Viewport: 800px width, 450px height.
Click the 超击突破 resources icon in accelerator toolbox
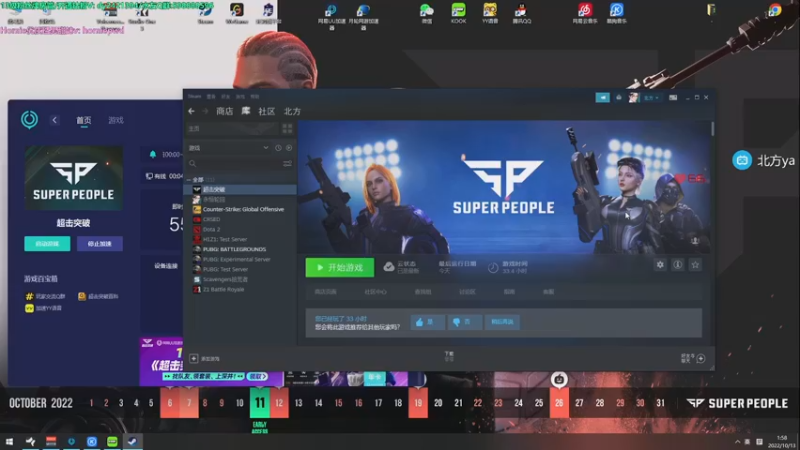[x=82, y=296]
